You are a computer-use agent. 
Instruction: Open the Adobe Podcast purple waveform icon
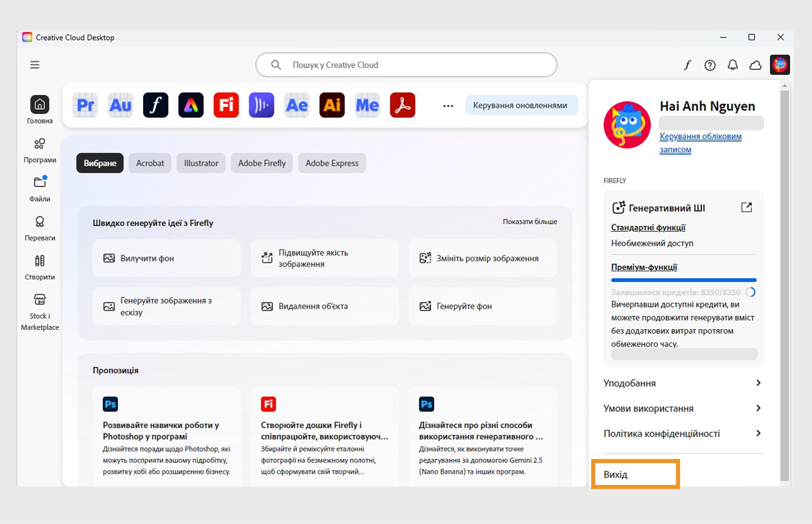pyautogui.click(x=261, y=105)
